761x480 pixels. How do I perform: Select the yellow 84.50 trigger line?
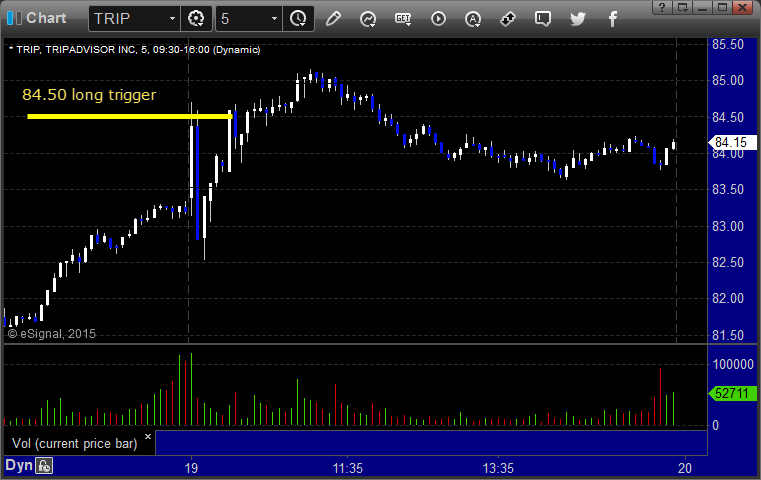(130, 116)
